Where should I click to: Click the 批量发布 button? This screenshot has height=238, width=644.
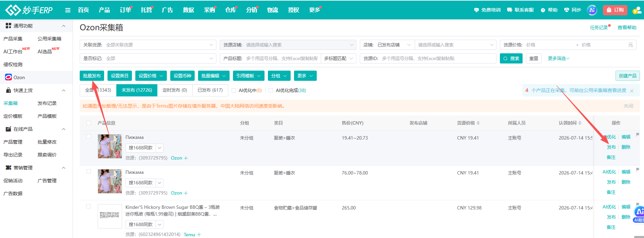click(x=92, y=76)
